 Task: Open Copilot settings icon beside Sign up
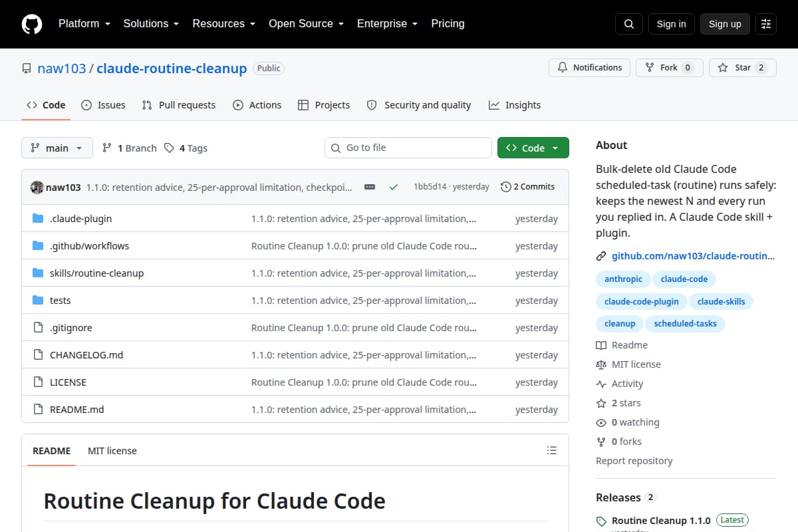click(x=766, y=24)
